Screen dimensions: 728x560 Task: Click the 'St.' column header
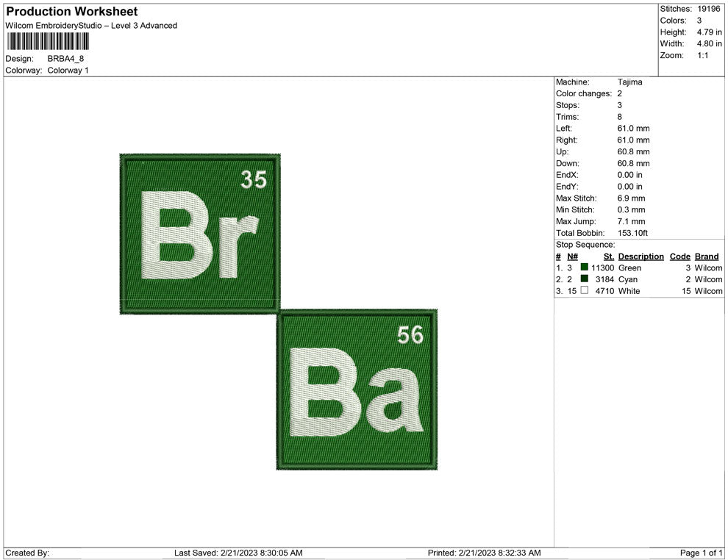(609, 256)
